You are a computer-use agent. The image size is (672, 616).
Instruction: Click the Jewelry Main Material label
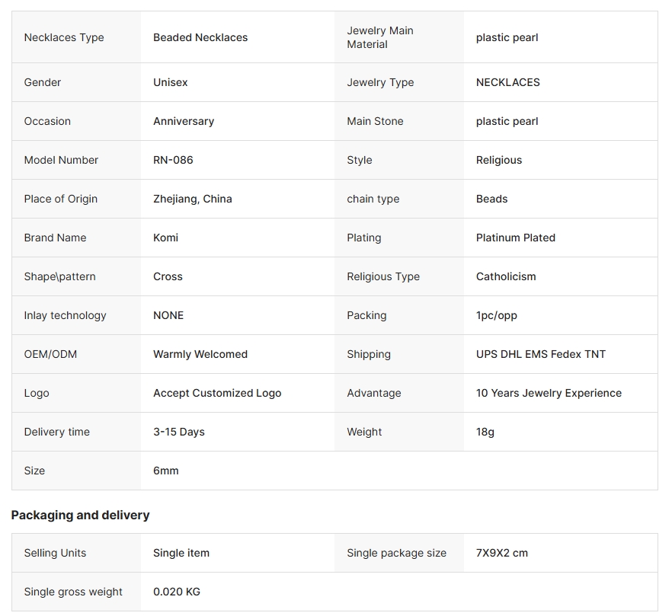click(380, 37)
